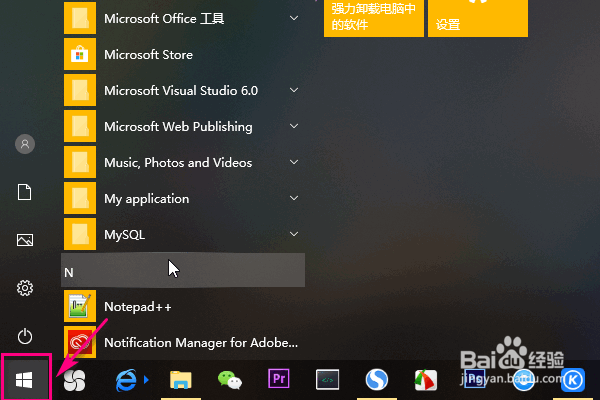Select the Microsoft Store entry text
The height and width of the screenshot is (400, 600).
(148, 55)
